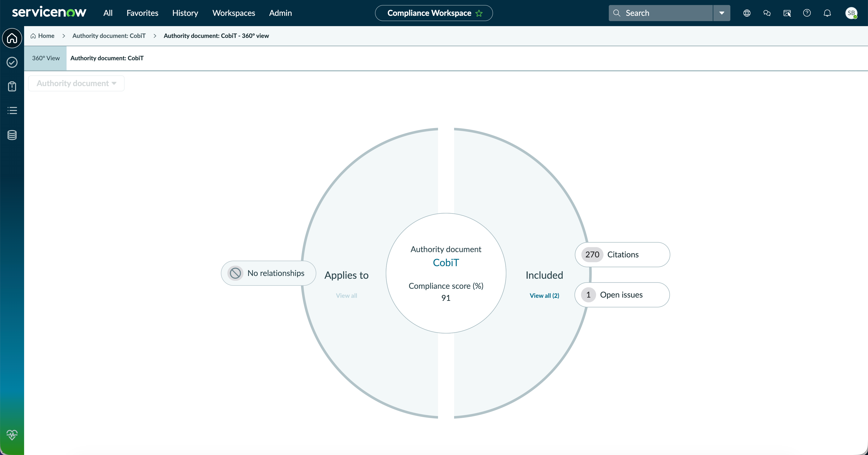Click View all under Applies to
This screenshot has height=455, width=868.
coord(346,295)
